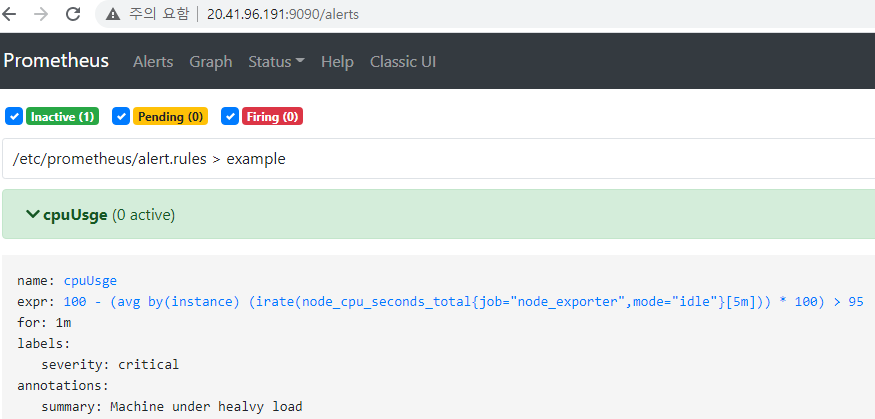Screen dimensions: 875x419
Task: Click the browser forward arrow
Action: click(41, 15)
